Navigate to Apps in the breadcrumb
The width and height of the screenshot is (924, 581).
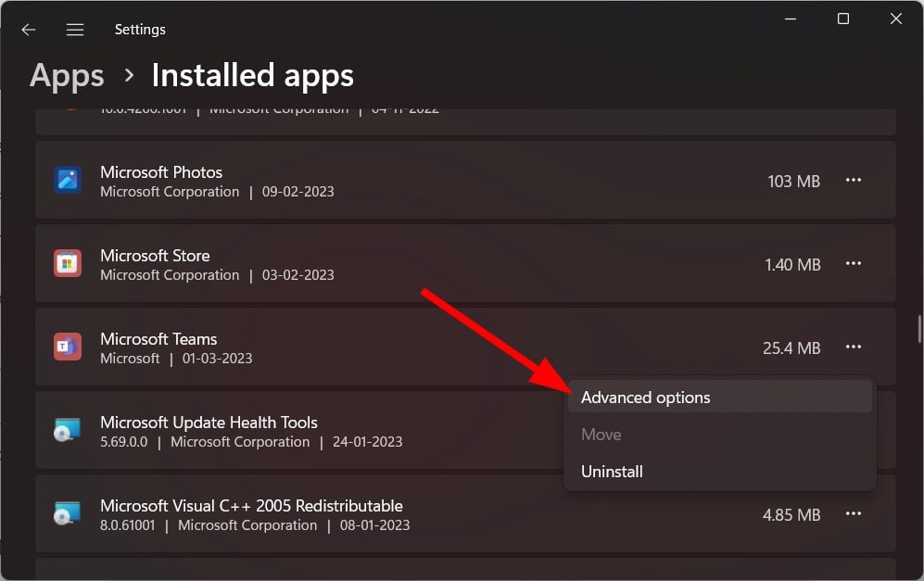pos(67,76)
